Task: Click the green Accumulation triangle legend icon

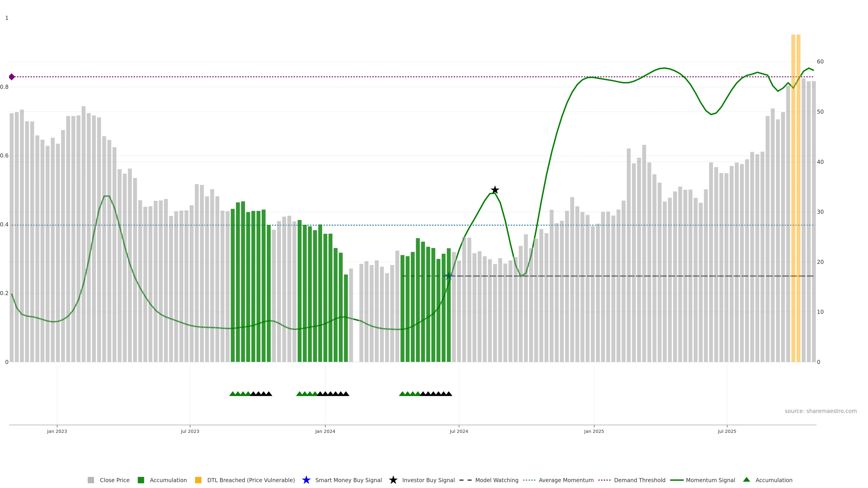Action: click(746, 480)
